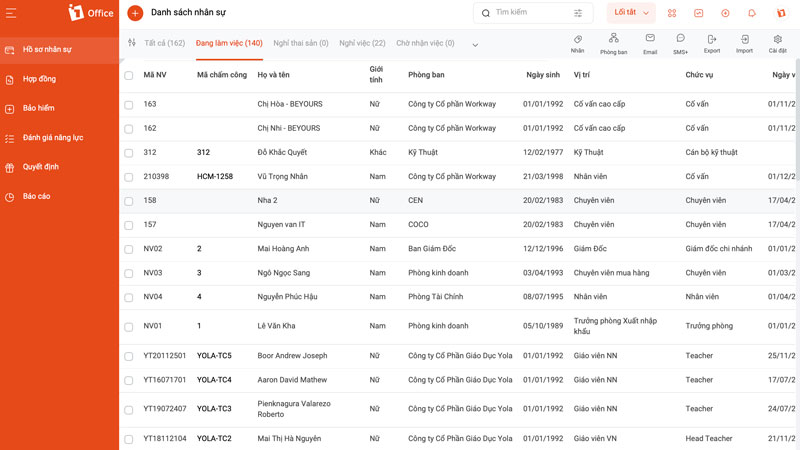
Task: Open the apps grid icon in header
Action: [x=672, y=13]
